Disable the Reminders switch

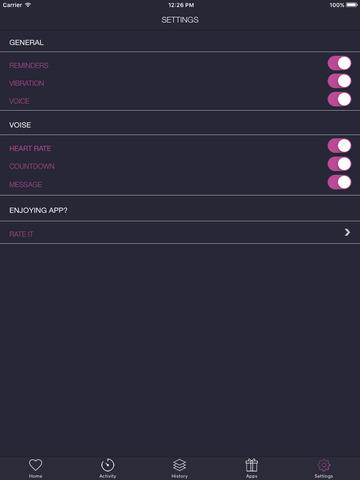pyautogui.click(x=339, y=63)
